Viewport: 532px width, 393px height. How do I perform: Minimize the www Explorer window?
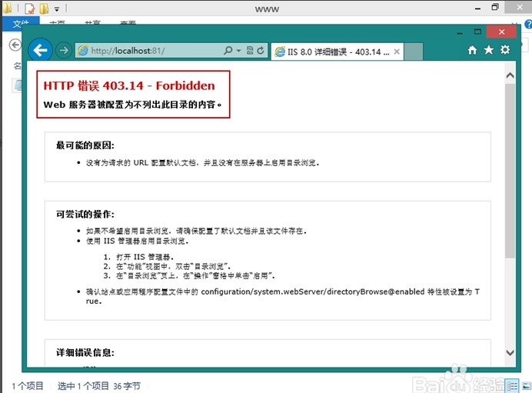pyautogui.click(x=477, y=8)
